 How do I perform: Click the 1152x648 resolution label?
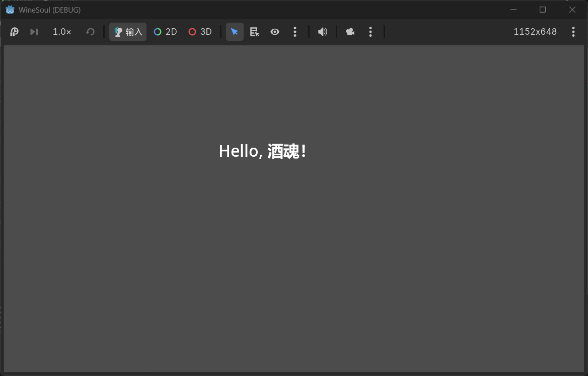point(535,32)
